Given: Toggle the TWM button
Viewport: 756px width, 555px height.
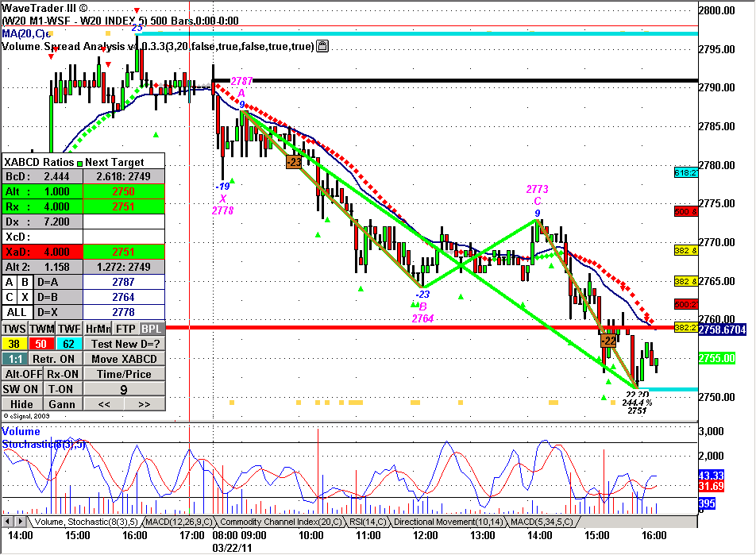Looking at the screenshot, I should click(42, 329).
